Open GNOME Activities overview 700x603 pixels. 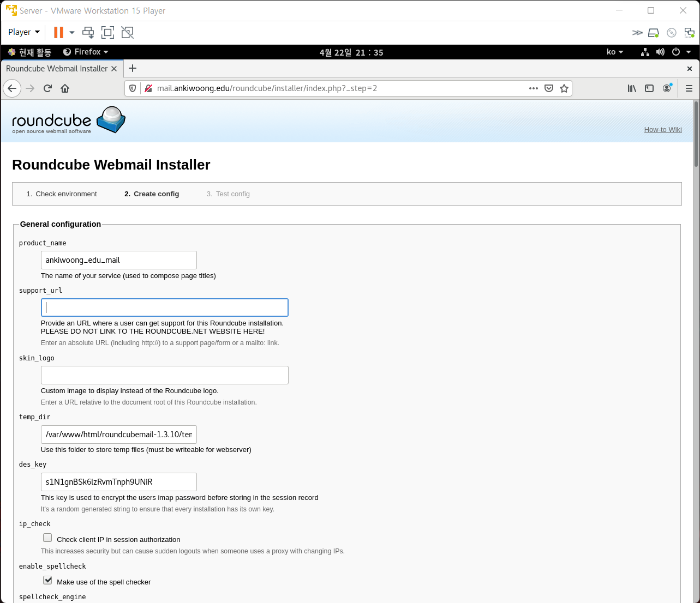(30, 52)
